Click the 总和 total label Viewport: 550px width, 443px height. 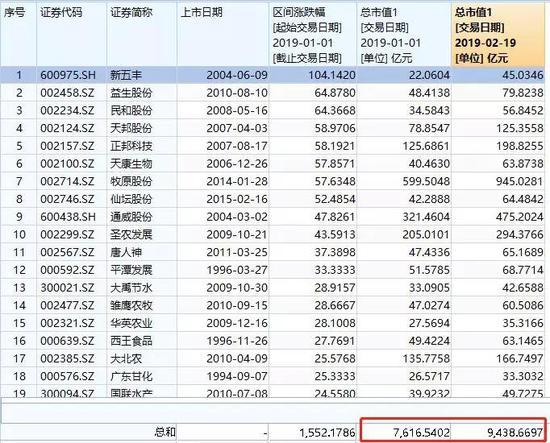(165, 432)
